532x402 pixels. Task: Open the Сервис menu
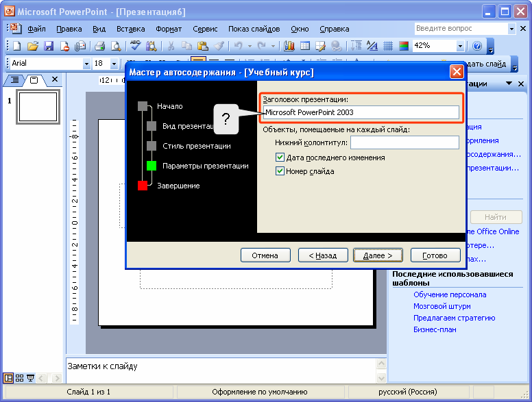click(205, 29)
